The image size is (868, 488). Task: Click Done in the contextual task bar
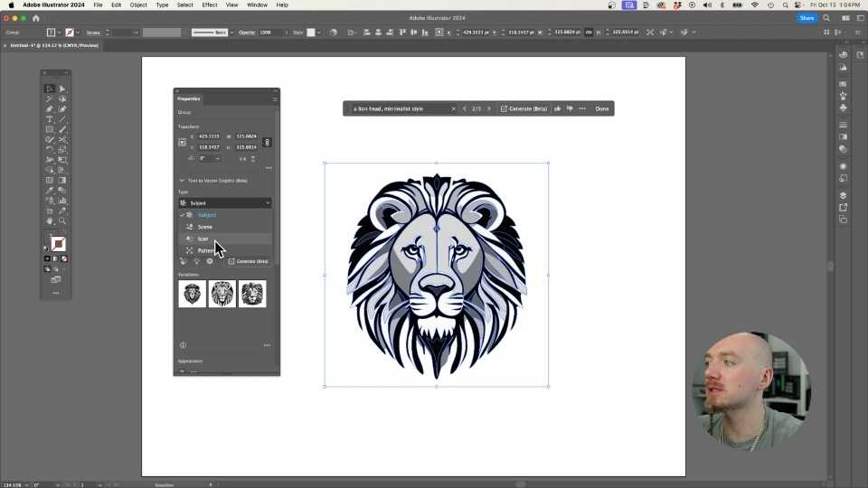[x=602, y=108]
